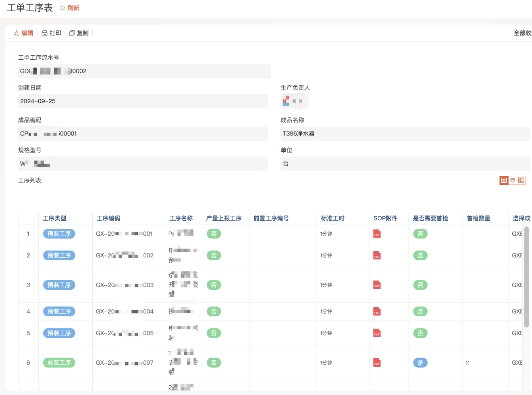
Task: Click the 复制 copy button
Action: point(79,33)
